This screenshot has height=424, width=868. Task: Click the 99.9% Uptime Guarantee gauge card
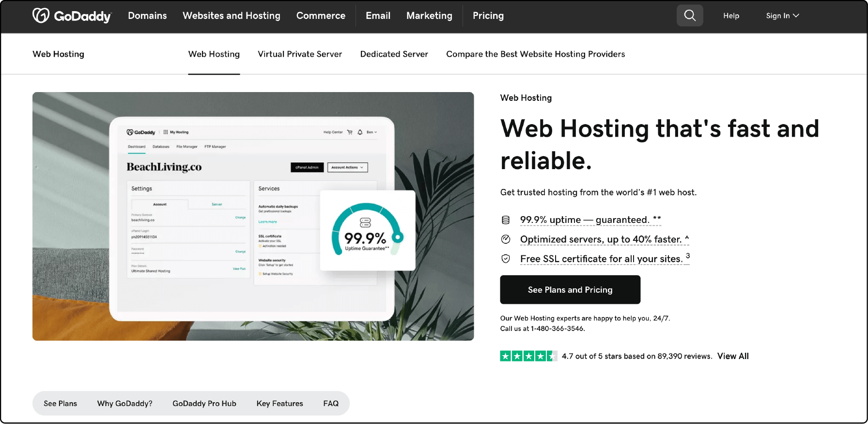click(368, 230)
